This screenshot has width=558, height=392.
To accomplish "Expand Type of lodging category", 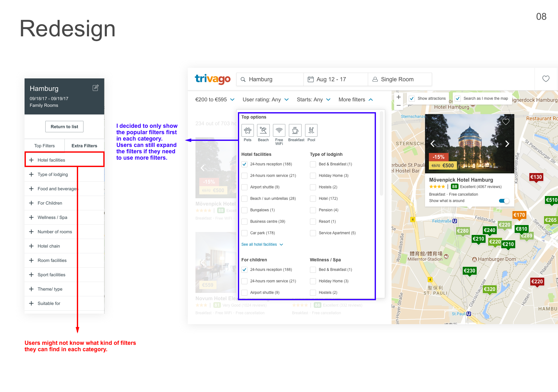I will (64, 174).
